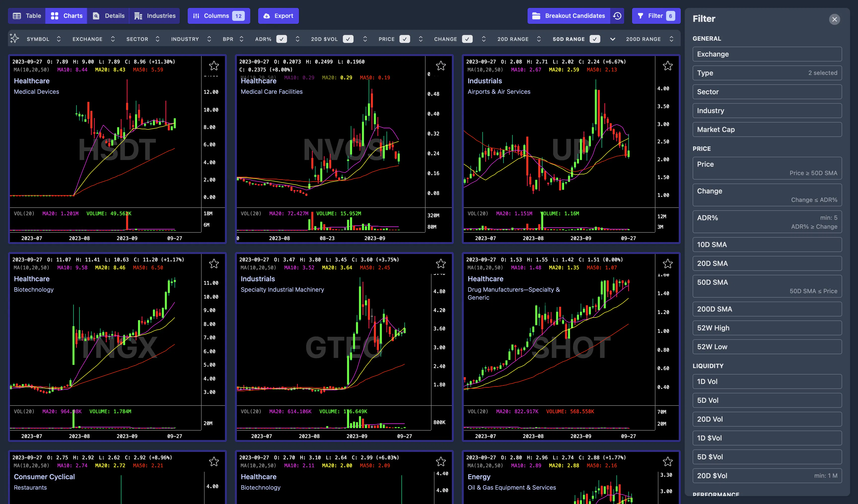
Task: Open the Columns selector
Action: click(x=218, y=16)
